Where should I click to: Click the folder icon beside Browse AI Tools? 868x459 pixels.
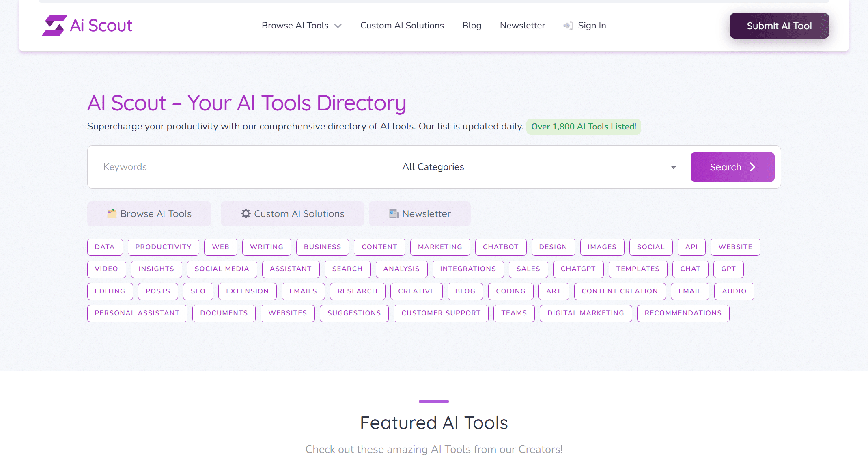tap(112, 213)
